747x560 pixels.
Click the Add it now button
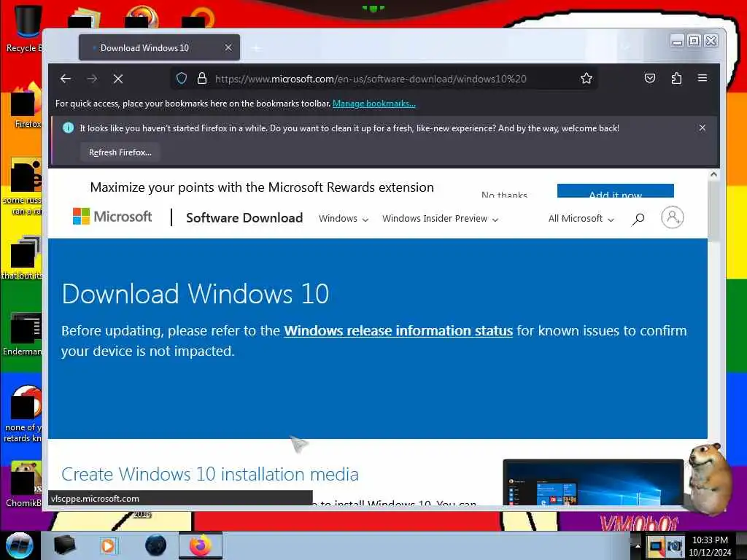click(616, 191)
